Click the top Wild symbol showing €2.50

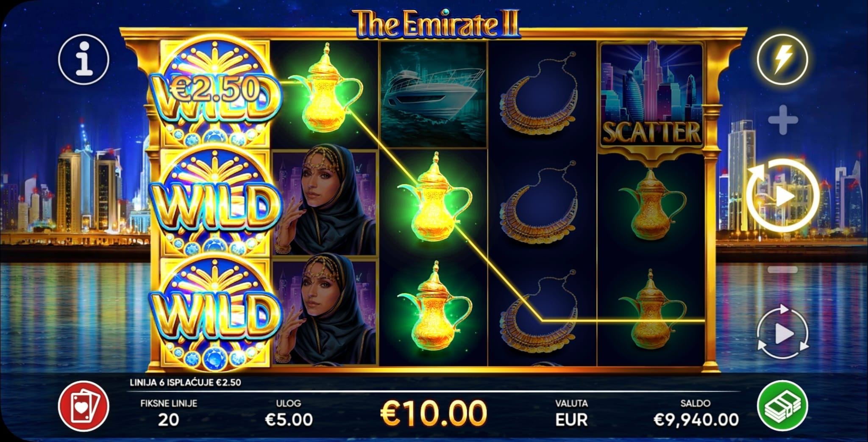[215, 95]
